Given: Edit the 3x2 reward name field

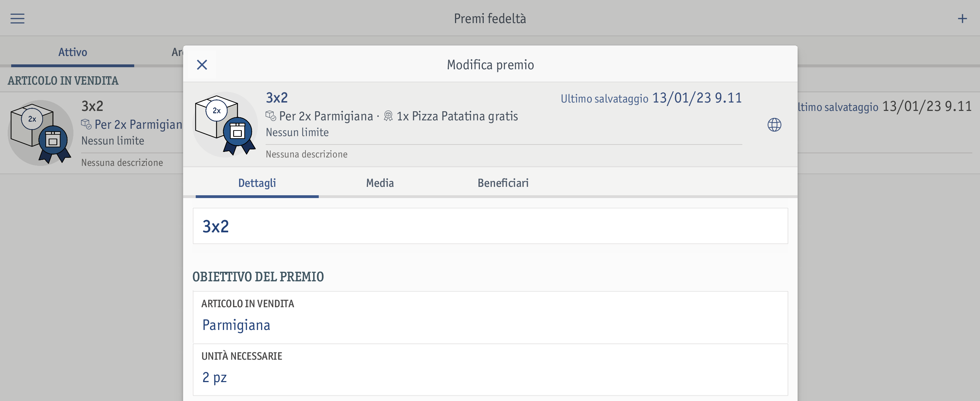Looking at the screenshot, I should pos(490,226).
